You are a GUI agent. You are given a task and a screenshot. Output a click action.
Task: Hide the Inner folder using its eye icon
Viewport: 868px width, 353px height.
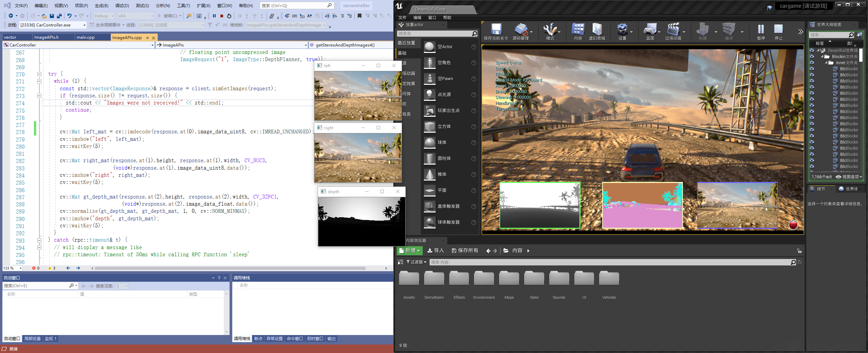click(812, 63)
